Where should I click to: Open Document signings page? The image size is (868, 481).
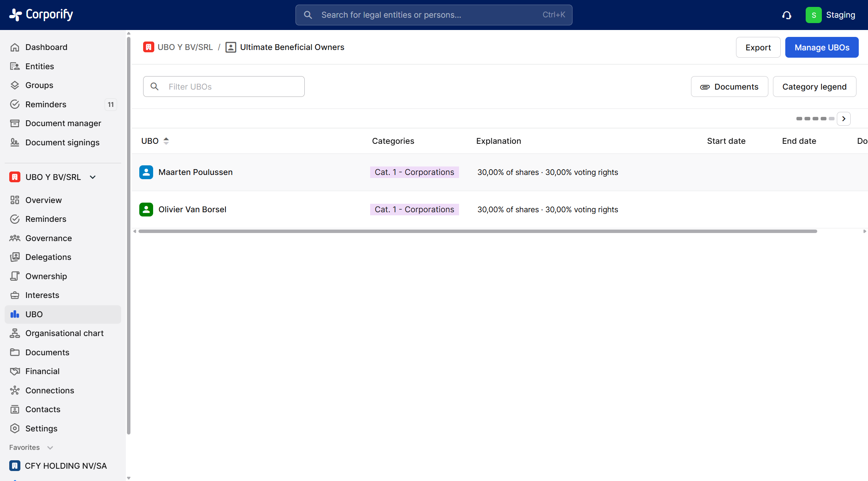point(62,143)
